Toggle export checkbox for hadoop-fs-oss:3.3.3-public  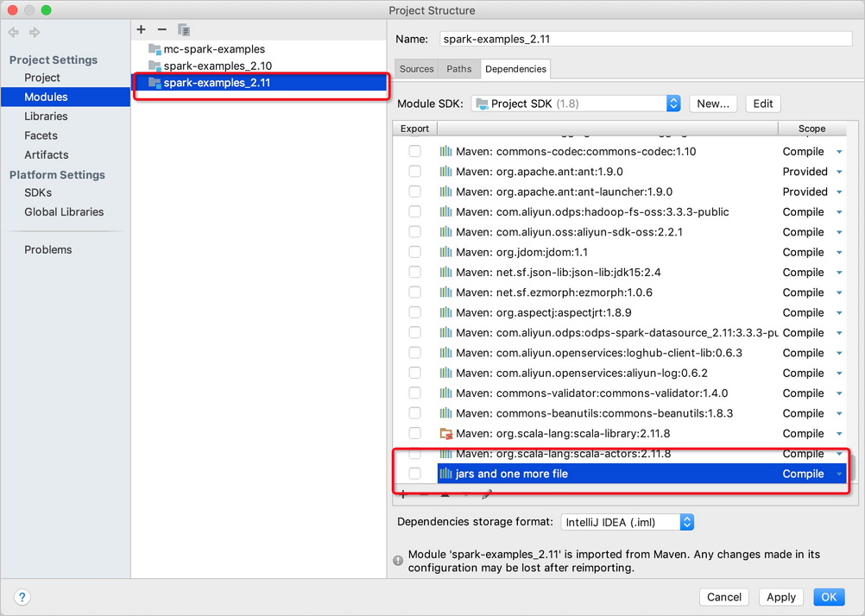coord(415,211)
